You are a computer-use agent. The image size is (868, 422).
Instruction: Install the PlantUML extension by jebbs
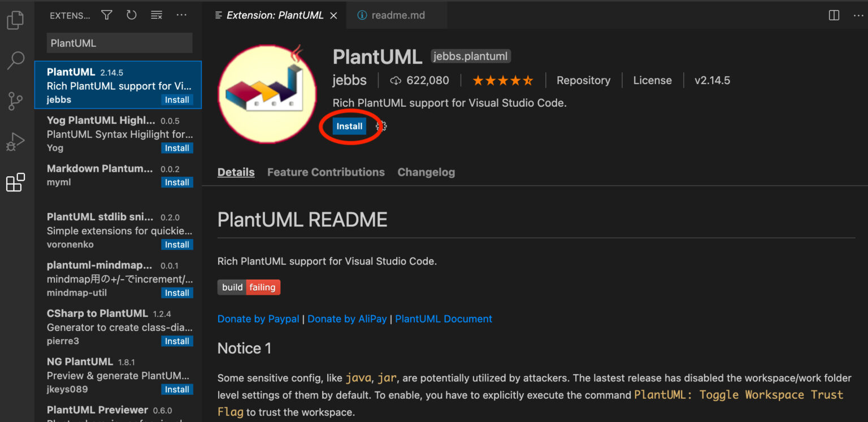(x=349, y=126)
